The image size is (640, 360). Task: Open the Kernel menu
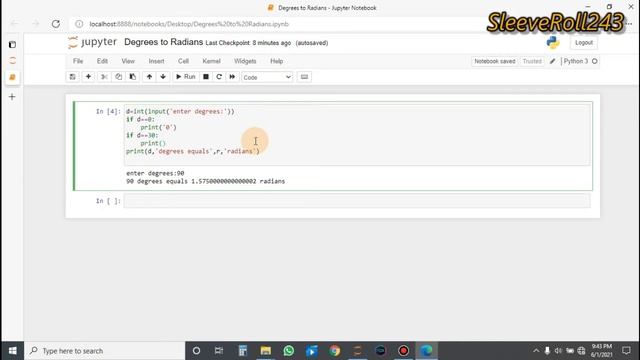click(x=211, y=61)
